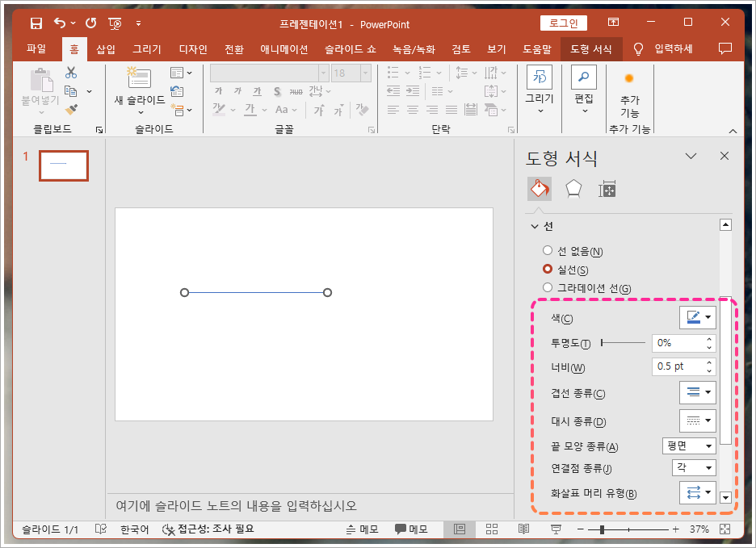This screenshot has height=548, width=756.
Task: Click the 투명도 0% input field
Action: click(x=679, y=343)
